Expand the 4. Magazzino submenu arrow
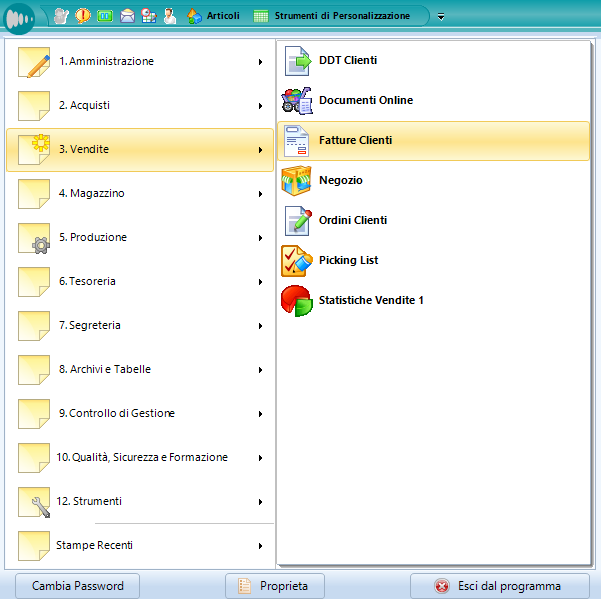 260,194
